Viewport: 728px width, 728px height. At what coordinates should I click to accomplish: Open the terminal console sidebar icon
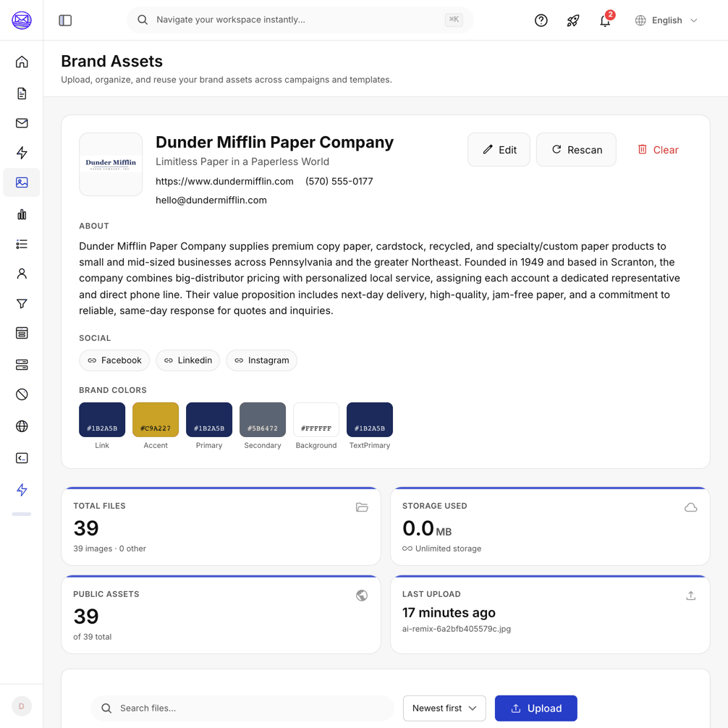[22, 458]
